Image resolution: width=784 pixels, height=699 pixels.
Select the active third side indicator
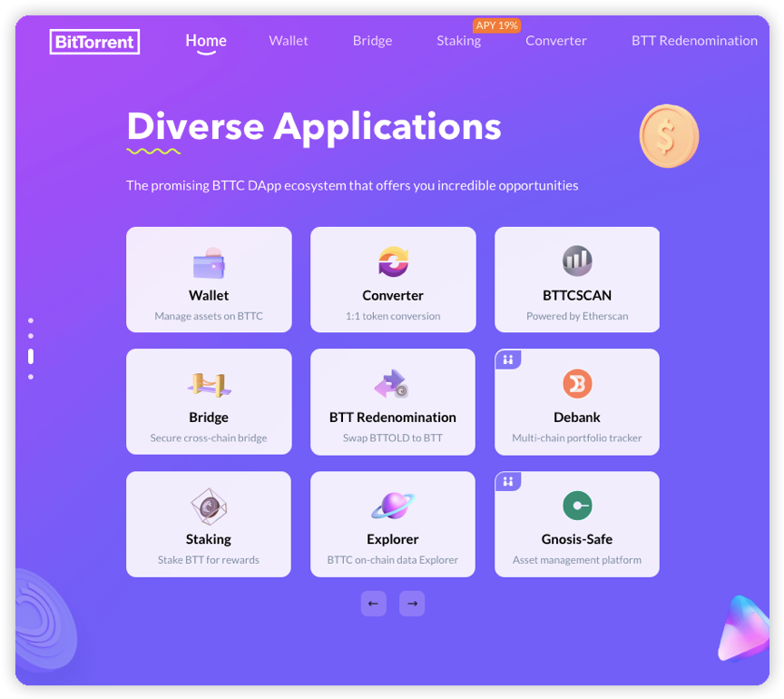coord(31,356)
